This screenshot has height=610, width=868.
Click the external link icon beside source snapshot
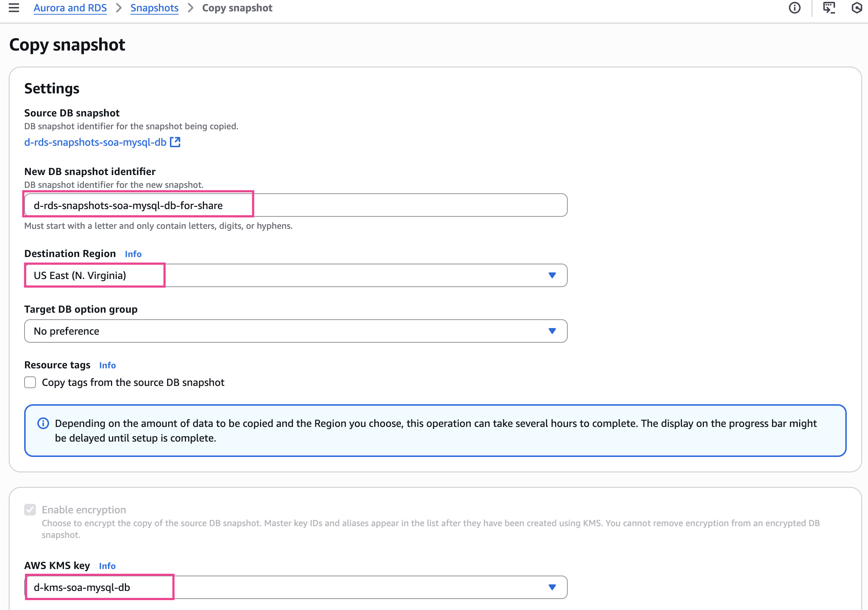point(175,142)
